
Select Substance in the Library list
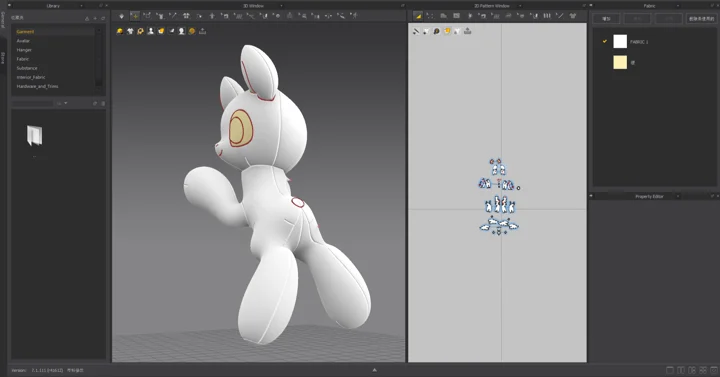[x=27, y=68]
